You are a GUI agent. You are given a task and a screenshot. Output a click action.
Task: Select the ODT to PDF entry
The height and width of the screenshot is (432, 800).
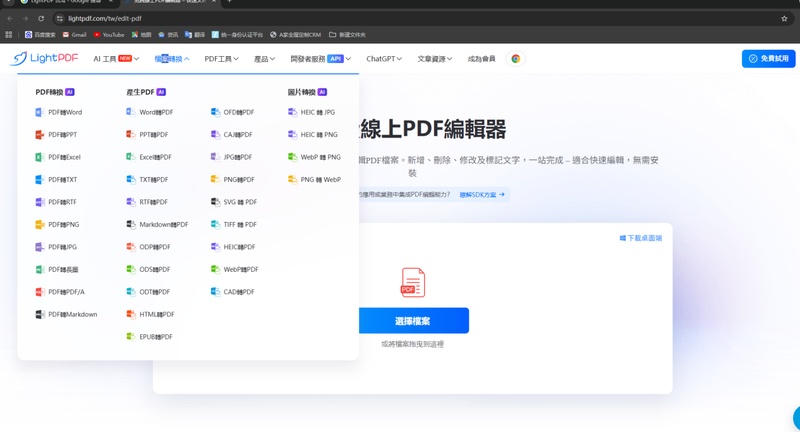pyautogui.click(x=148, y=292)
